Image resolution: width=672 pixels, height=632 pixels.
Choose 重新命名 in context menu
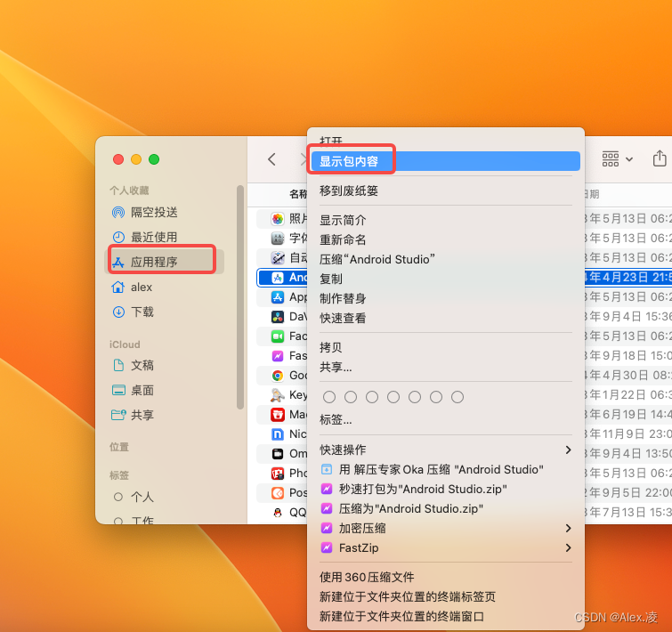pos(446,240)
